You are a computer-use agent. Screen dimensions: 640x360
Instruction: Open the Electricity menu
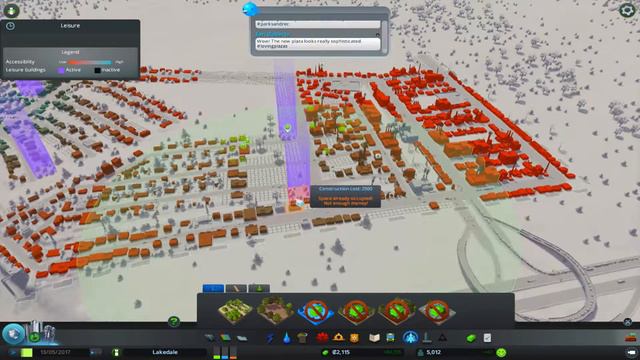pos(270,338)
